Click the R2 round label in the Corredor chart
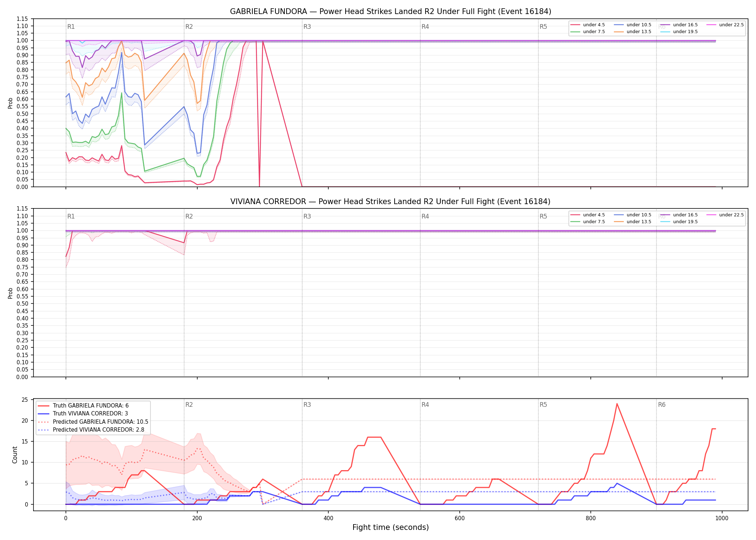The width and height of the screenshot is (756, 540). pyautogui.click(x=189, y=216)
